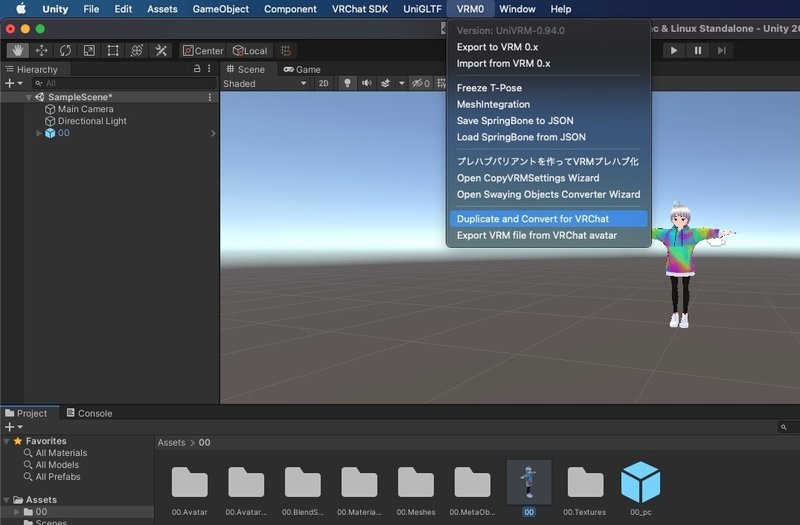800x525 pixels.
Task: Select the Rect transform tool
Action: tap(113, 51)
